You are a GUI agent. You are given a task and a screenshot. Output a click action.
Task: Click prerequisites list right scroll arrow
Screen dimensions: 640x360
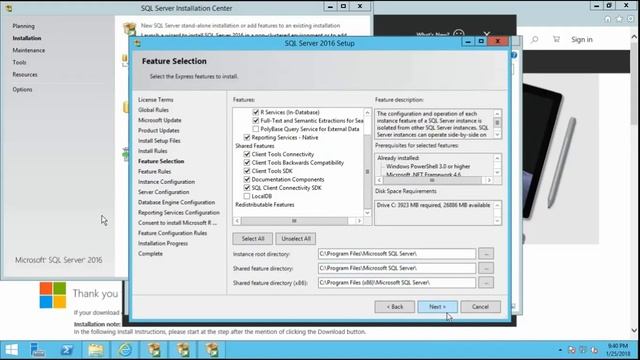tap(489, 180)
